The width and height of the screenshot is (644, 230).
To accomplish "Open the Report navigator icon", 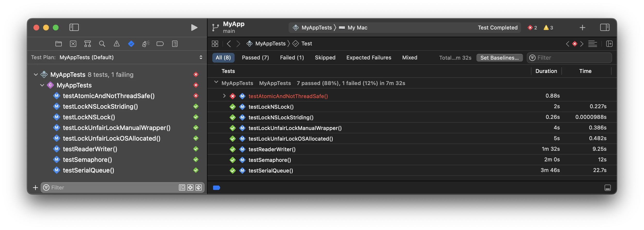I will (175, 44).
